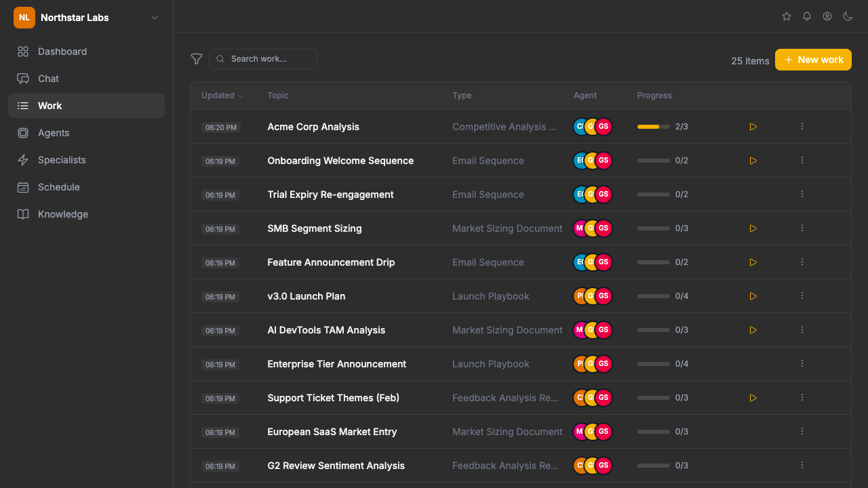Screen dimensions: 868x488
Task: Click the filter funnel icon
Action: point(197,59)
